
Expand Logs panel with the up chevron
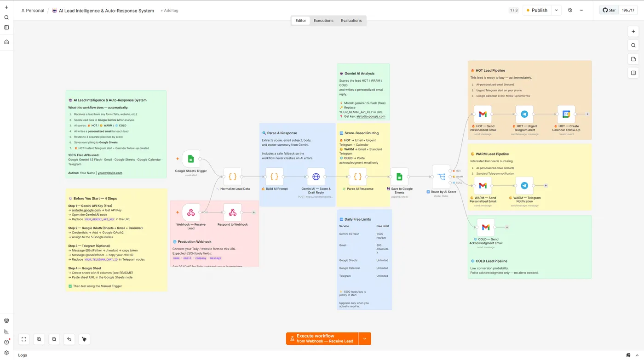[x=637, y=355]
